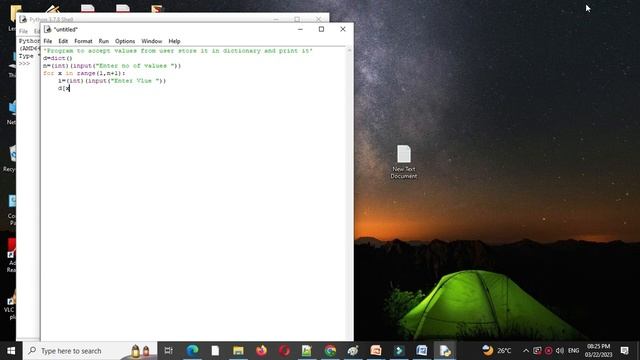Click the line d=dict()

coord(58,58)
